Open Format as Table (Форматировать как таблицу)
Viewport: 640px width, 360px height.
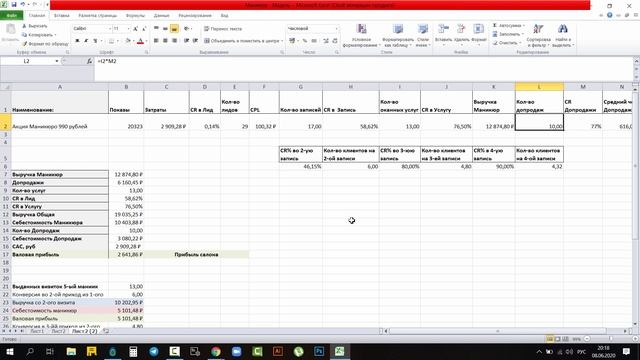coord(398,36)
